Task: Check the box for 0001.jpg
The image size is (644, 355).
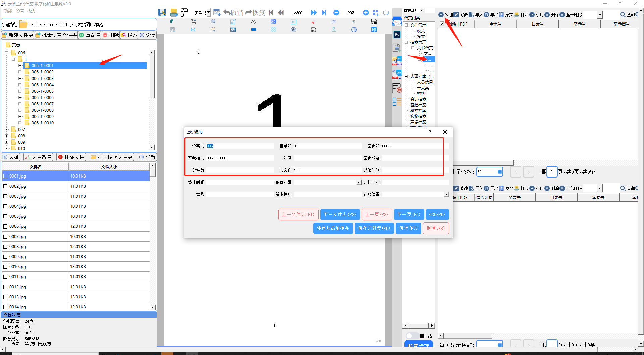Action: 5,176
